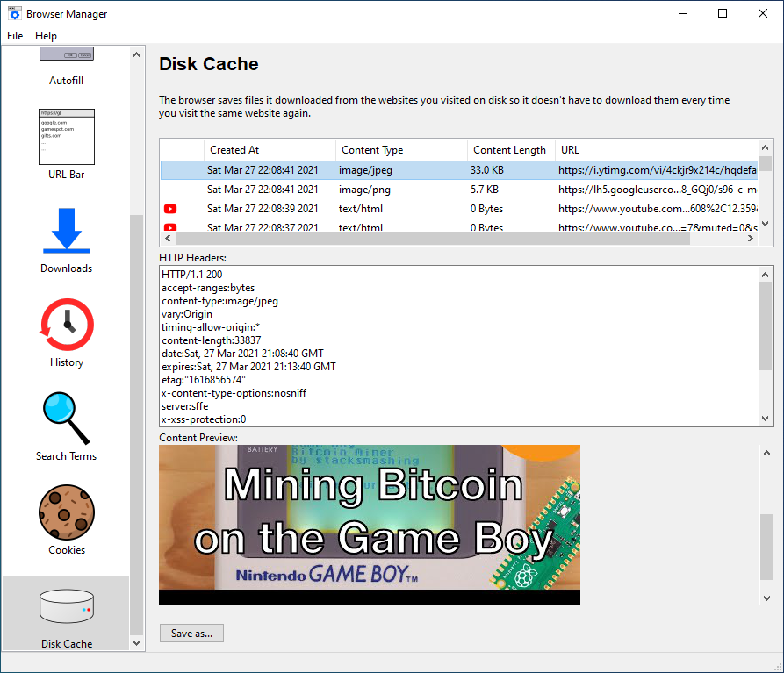Click the HTTP Headers scrollbar down arrow

pyautogui.click(x=765, y=419)
